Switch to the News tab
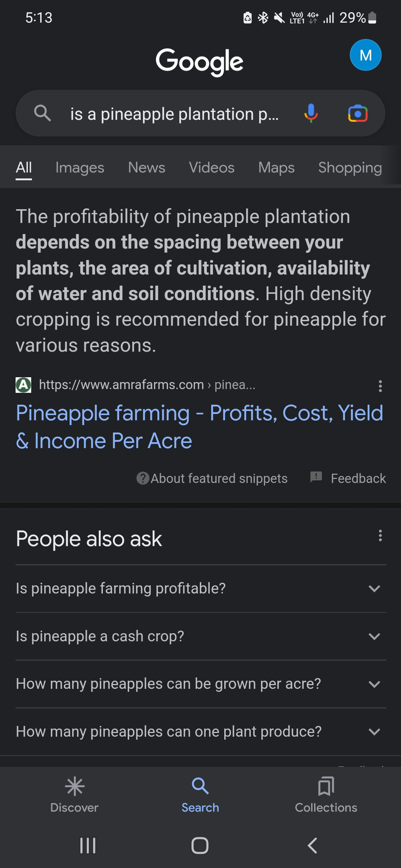 click(x=147, y=168)
